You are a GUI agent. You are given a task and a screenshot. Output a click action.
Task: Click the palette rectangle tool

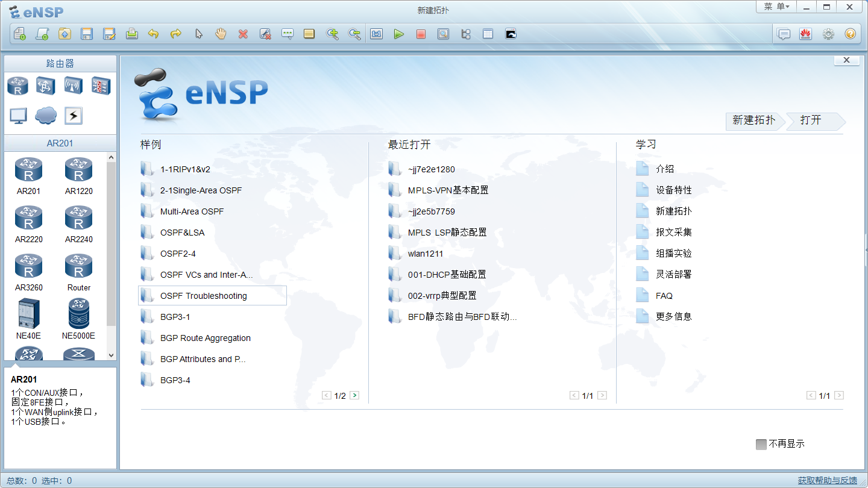[309, 34]
